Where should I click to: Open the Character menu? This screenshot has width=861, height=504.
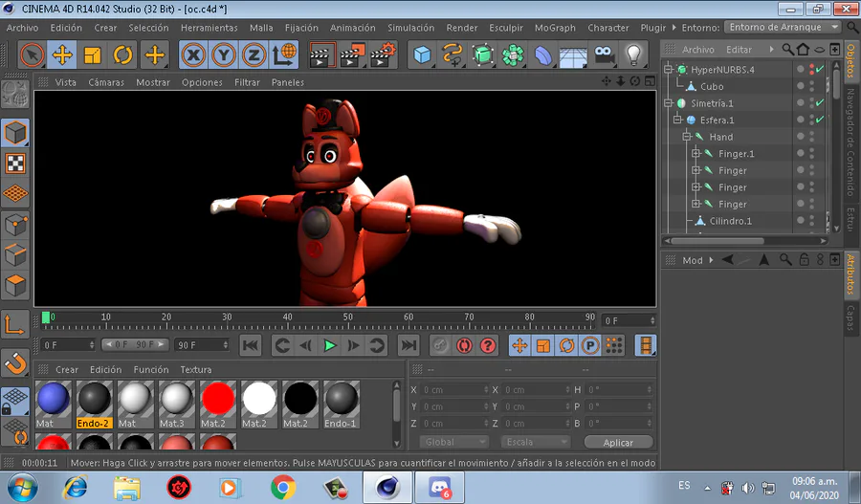[608, 28]
